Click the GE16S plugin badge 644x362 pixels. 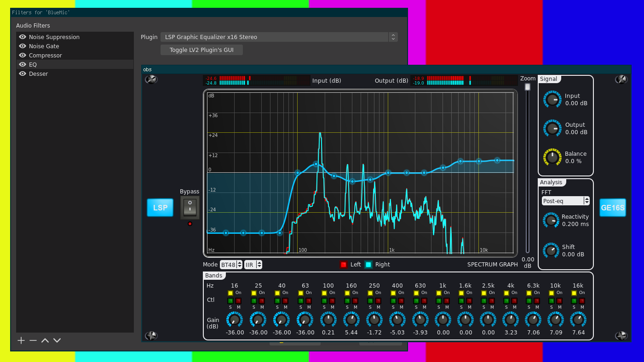(613, 208)
